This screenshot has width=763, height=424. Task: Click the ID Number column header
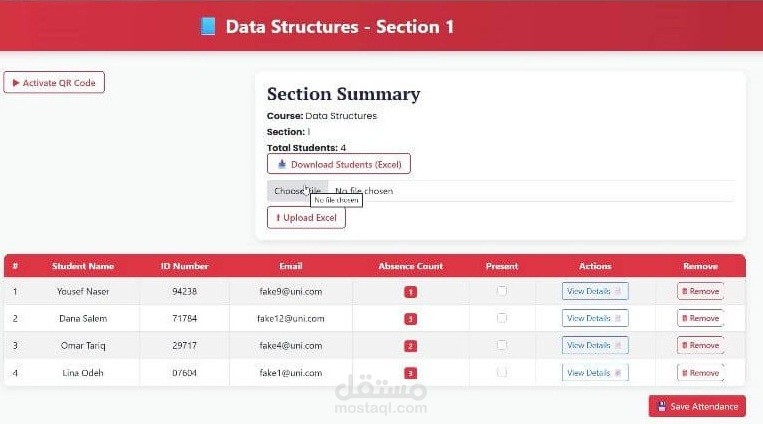pyautogui.click(x=184, y=266)
